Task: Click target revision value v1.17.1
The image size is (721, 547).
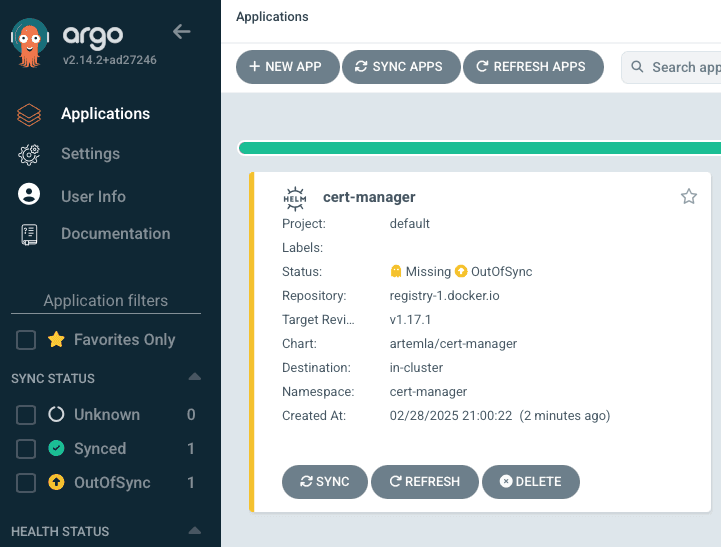Action: coord(410,319)
